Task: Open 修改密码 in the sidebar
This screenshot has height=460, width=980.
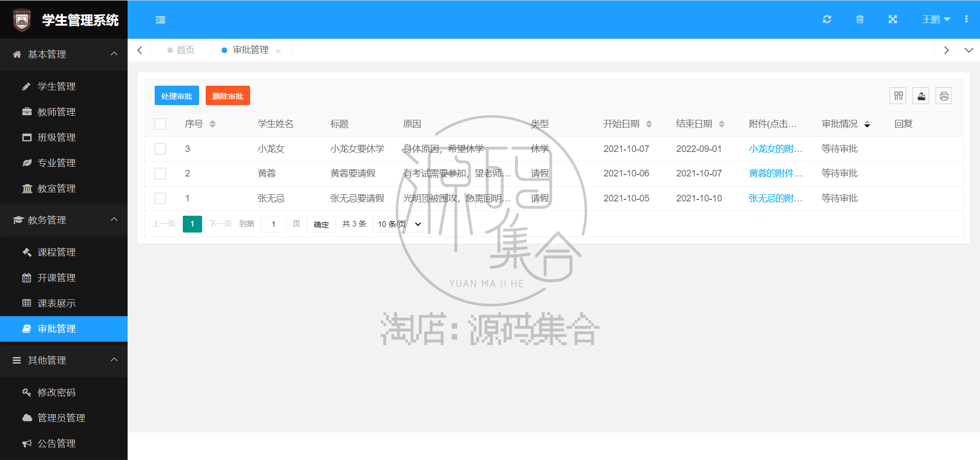Action: click(64, 392)
